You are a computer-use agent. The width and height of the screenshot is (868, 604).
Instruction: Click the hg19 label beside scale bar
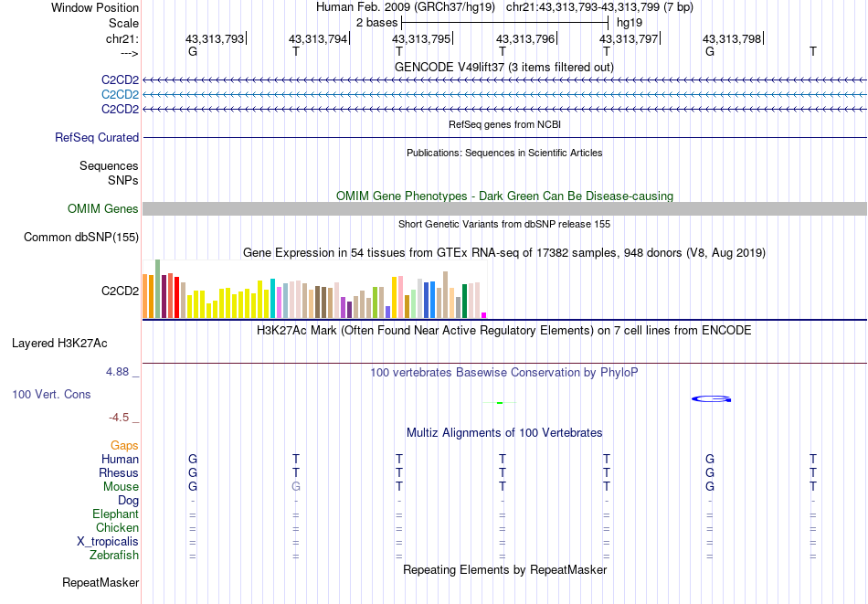pyautogui.click(x=630, y=23)
